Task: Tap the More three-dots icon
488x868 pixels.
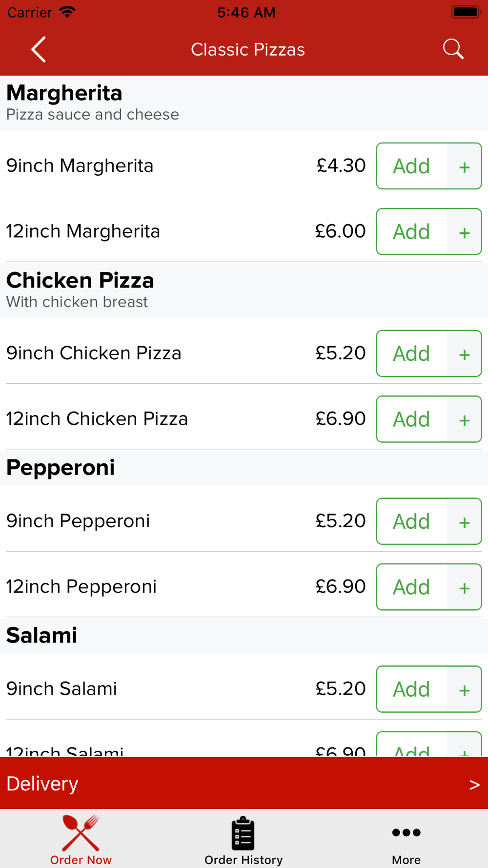Action: coord(406,833)
